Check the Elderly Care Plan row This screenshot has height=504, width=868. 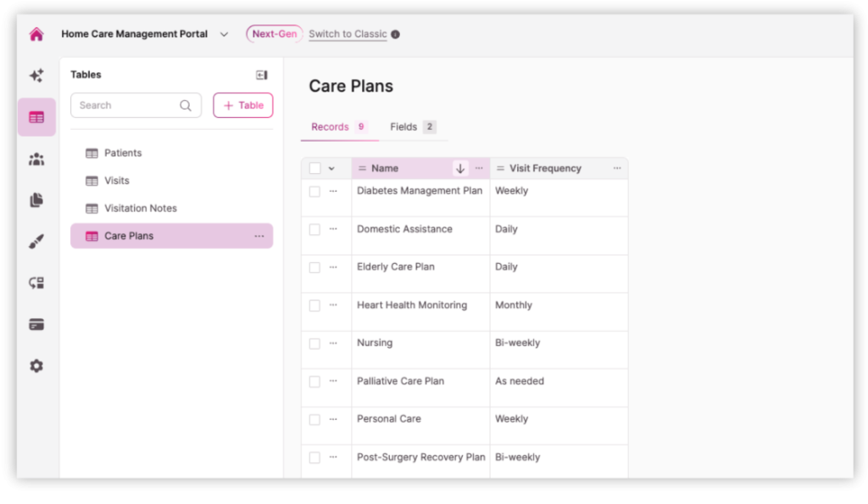(314, 267)
